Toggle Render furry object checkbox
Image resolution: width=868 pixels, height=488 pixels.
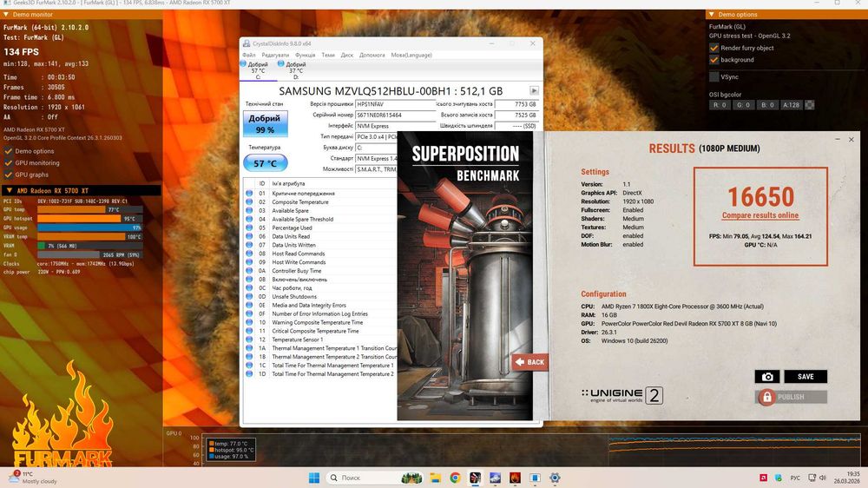(714, 48)
